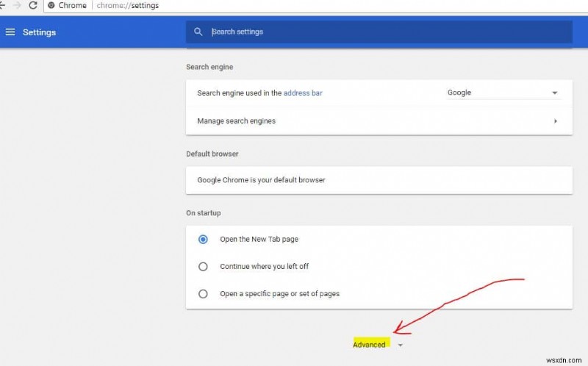Viewport: 588px width, 366px height.
Task: Reload the page with the refresh icon
Action: click(x=33, y=6)
